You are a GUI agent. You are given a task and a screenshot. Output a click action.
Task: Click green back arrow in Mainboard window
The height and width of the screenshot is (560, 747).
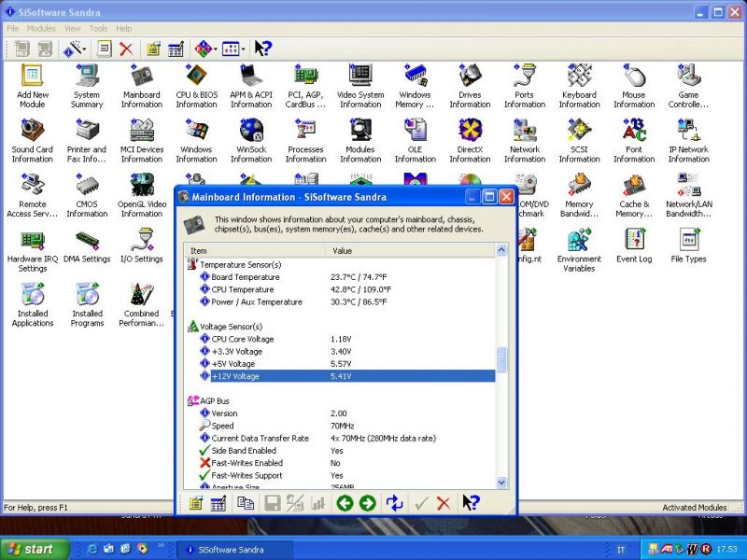point(345,503)
